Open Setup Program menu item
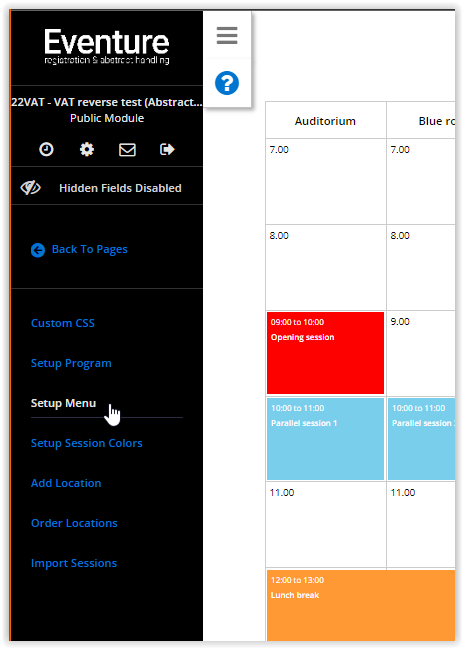The width and height of the screenshot is (463, 649). point(71,363)
